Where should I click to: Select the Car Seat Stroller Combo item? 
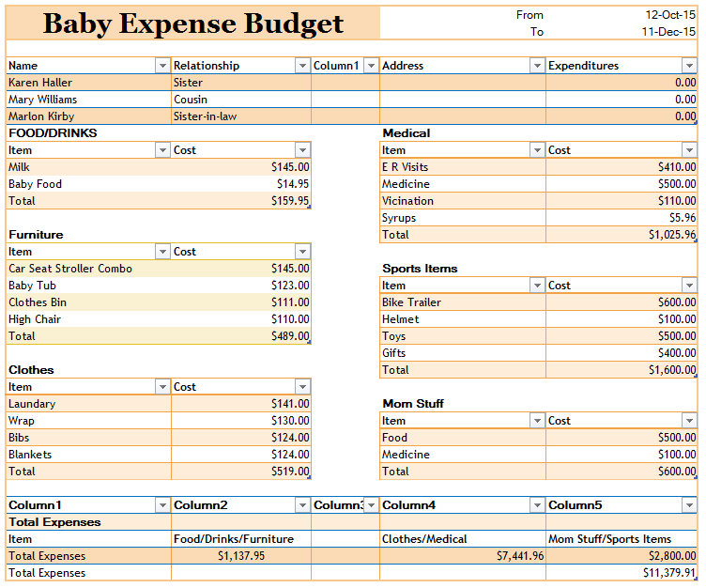88,269
